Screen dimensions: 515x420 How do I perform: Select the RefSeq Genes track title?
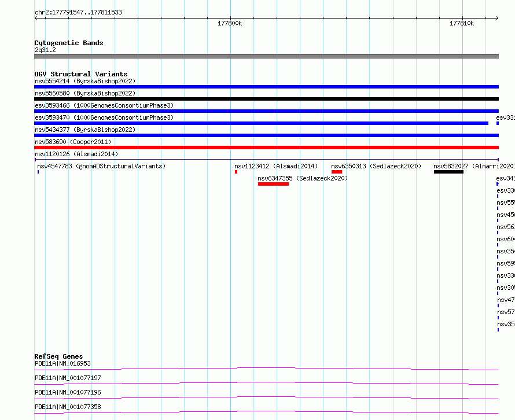point(58,356)
